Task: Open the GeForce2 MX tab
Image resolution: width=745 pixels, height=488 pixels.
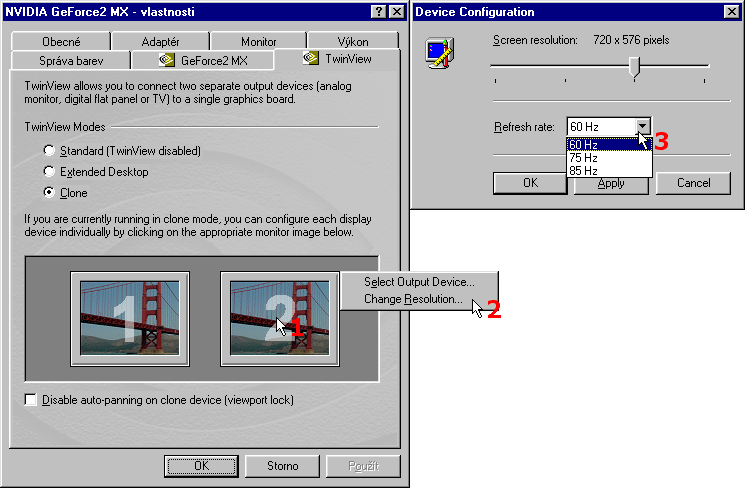Action: [x=203, y=60]
